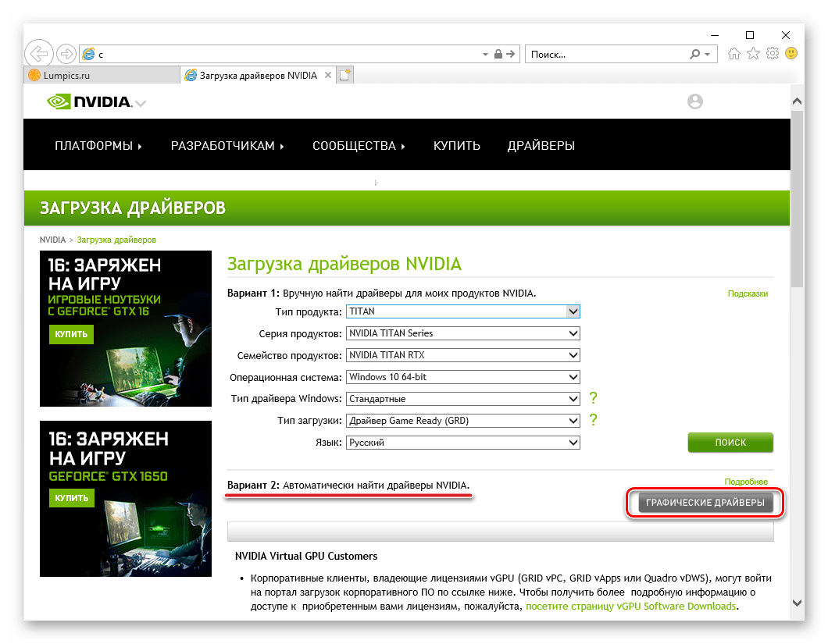Open the Тип загрузки dropdown

[463, 421]
